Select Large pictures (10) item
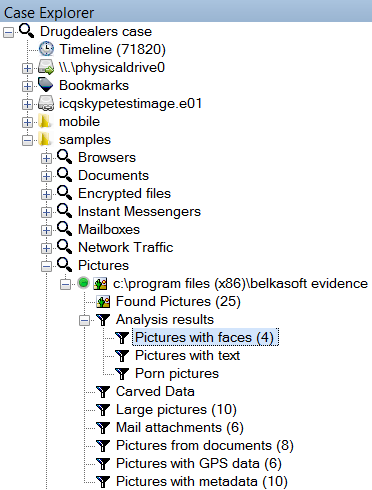Image resolution: width=372 pixels, height=490 pixels. [x=176, y=410]
